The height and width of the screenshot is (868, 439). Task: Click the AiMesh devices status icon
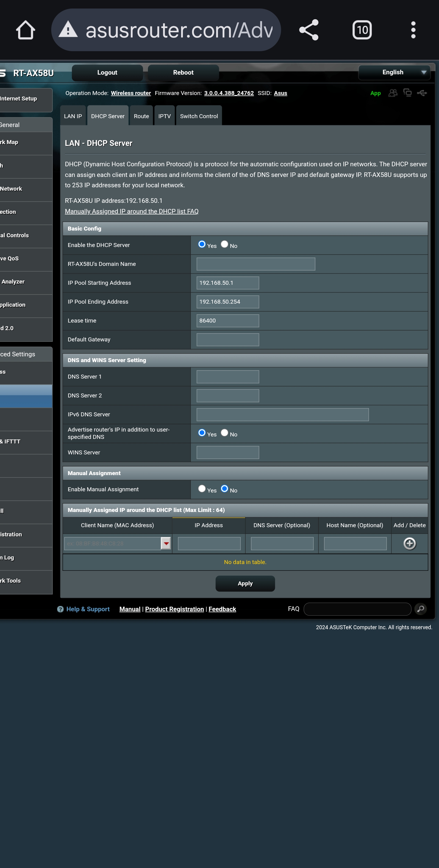coord(407,93)
